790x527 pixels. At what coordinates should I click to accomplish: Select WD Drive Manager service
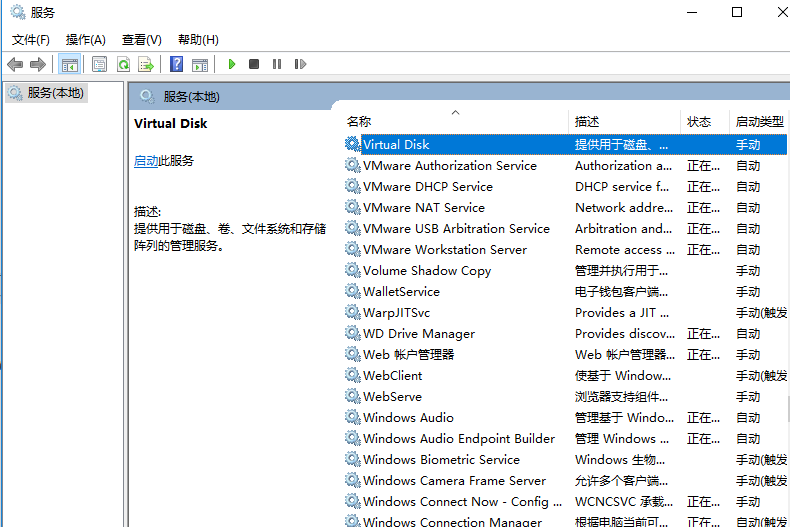coord(565,334)
